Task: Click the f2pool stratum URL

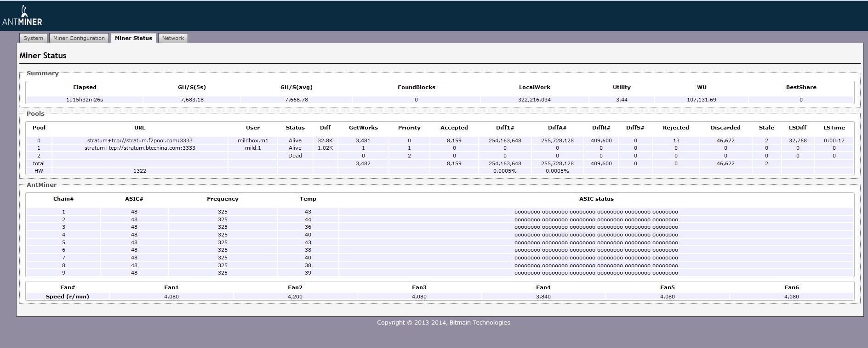Action: tap(140, 140)
